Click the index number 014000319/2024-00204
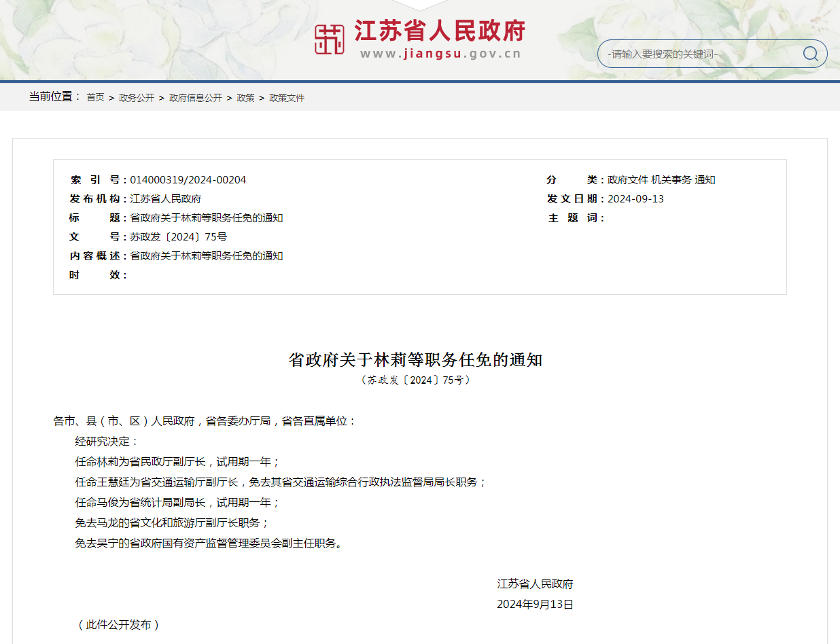 [x=188, y=180]
